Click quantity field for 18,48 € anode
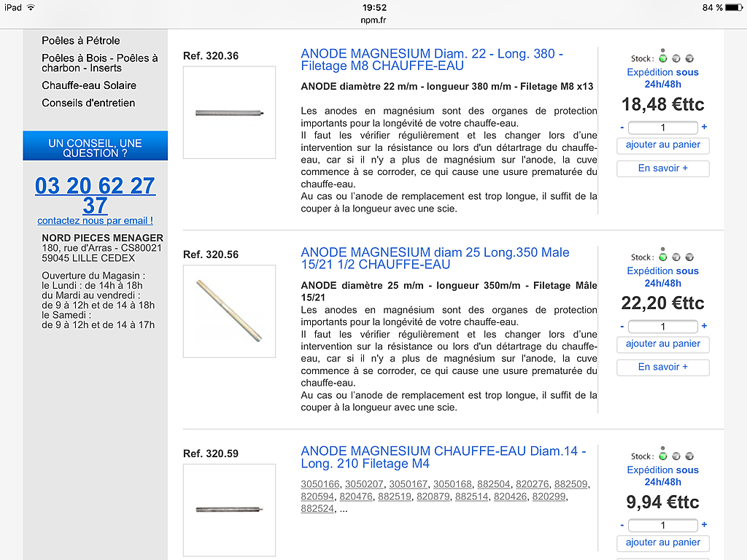Screen dimensions: 747x560 tap(662, 127)
